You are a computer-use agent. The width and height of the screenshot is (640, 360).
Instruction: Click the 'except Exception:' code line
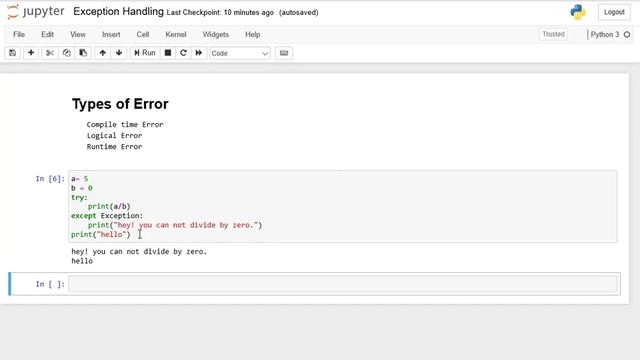point(107,216)
